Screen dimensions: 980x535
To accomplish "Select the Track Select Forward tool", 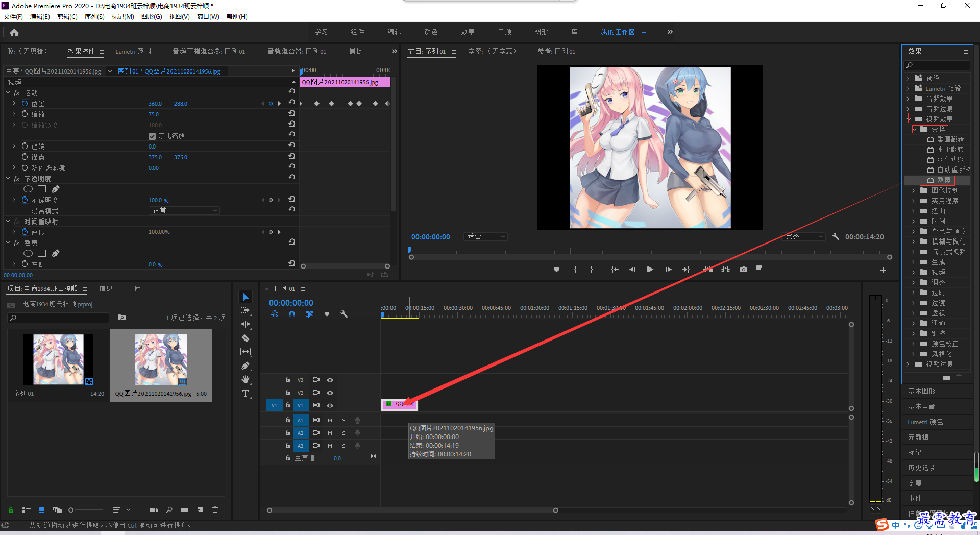I will point(246,310).
